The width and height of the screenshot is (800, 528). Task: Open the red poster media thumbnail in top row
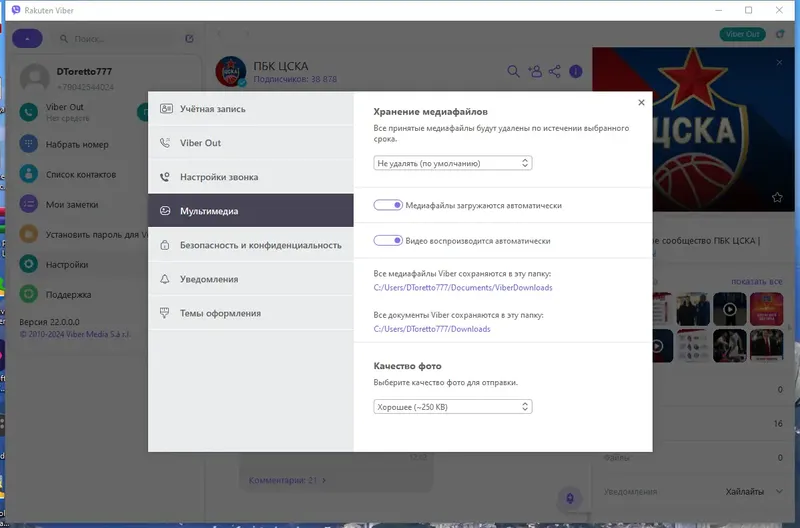tap(766, 309)
